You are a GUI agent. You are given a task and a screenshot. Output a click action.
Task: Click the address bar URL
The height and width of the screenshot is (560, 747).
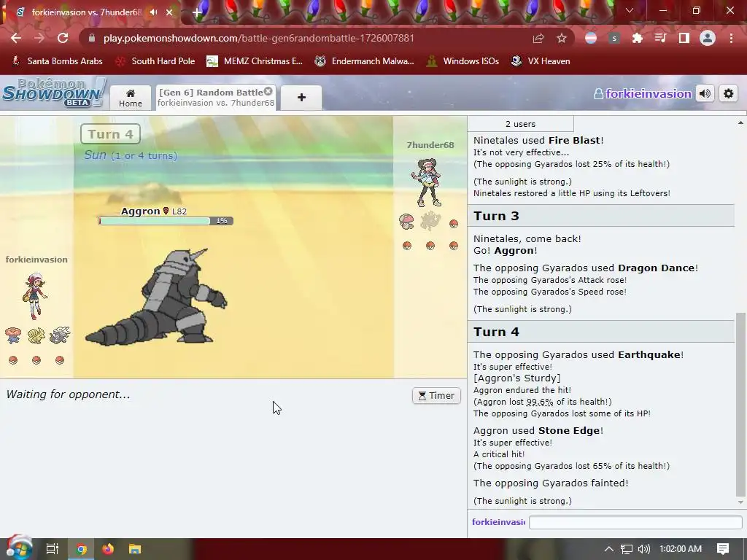click(x=259, y=38)
